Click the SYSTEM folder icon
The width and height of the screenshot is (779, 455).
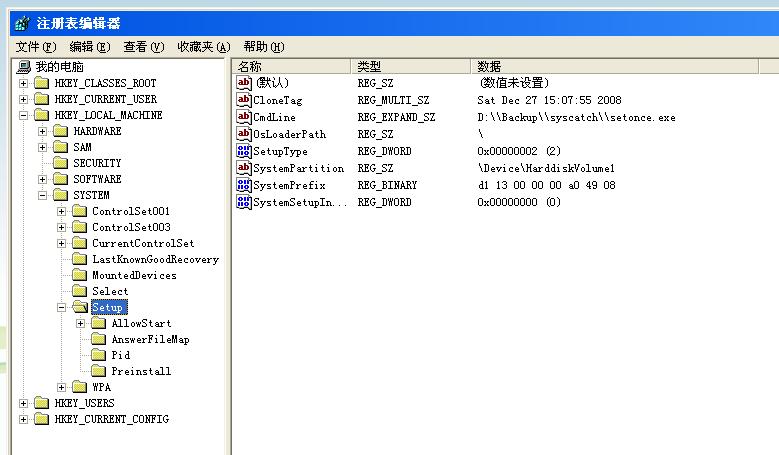61,195
